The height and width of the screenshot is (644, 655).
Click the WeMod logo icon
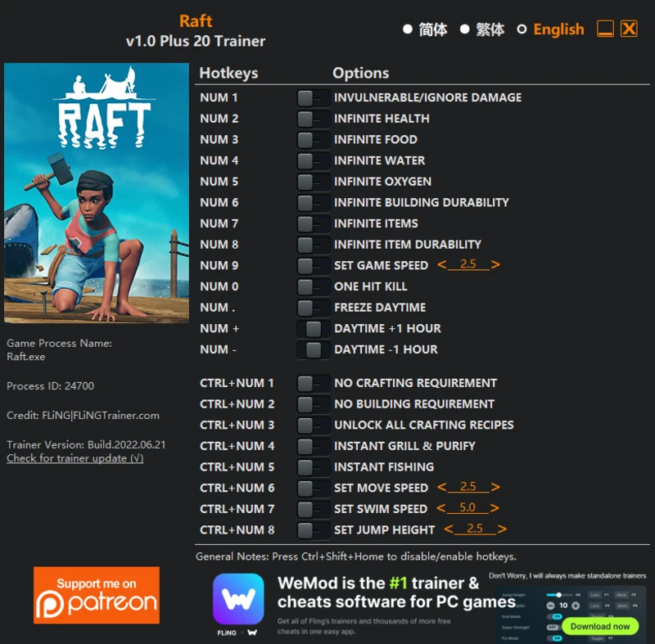(237, 601)
